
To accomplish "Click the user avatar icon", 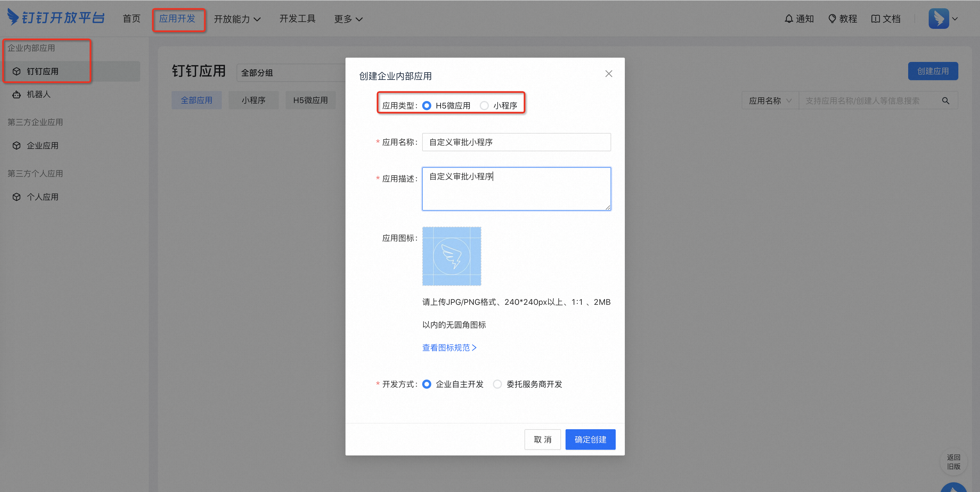I will pyautogui.click(x=939, y=18).
